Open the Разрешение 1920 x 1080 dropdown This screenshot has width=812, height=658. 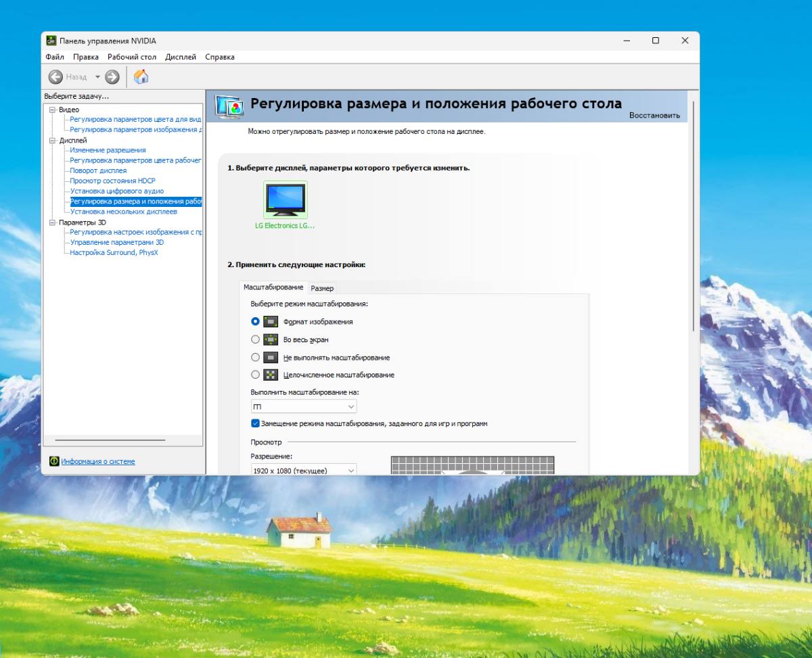pos(304,469)
